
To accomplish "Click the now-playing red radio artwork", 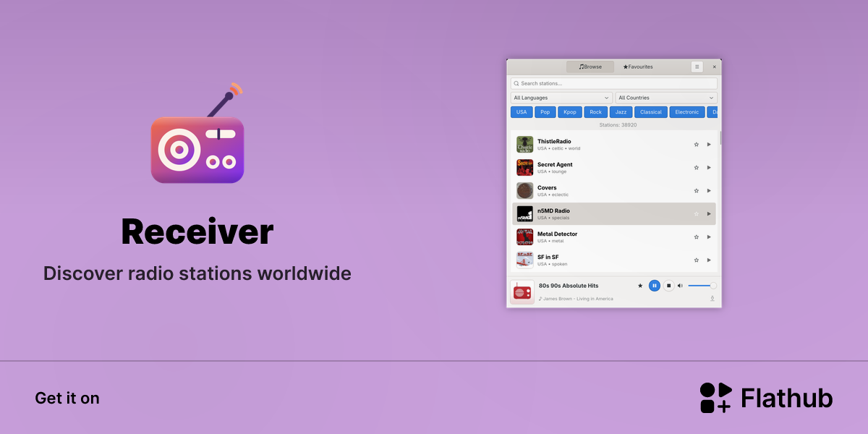I will [x=522, y=292].
